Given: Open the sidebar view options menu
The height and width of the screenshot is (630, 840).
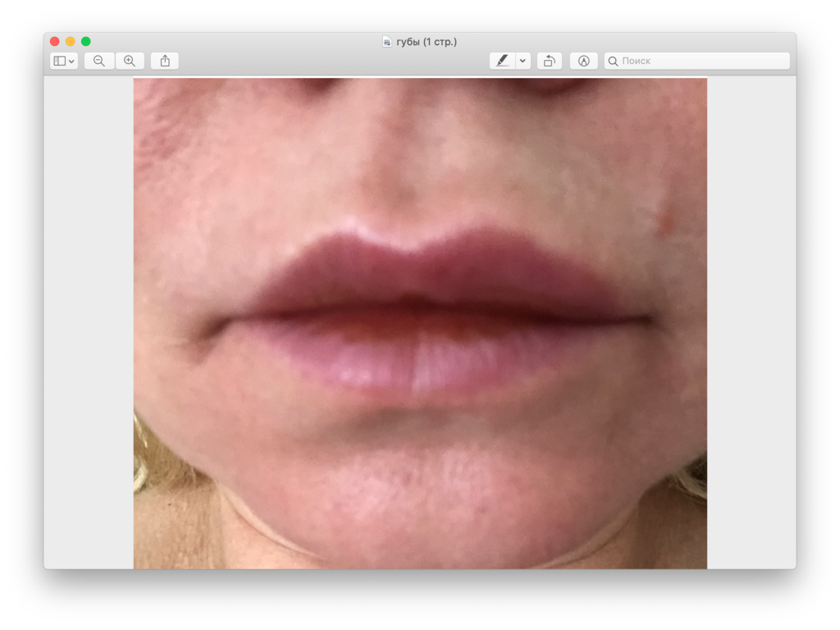Looking at the screenshot, I should coord(64,61).
